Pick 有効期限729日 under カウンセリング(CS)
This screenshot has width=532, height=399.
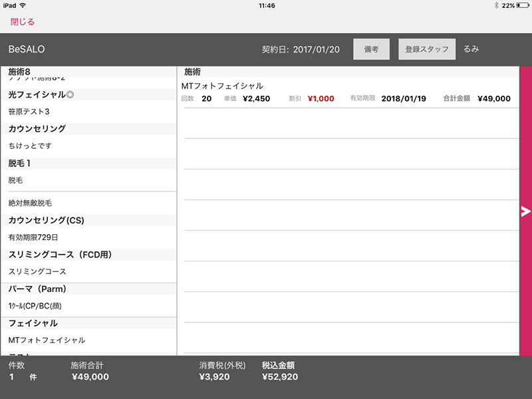point(33,237)
